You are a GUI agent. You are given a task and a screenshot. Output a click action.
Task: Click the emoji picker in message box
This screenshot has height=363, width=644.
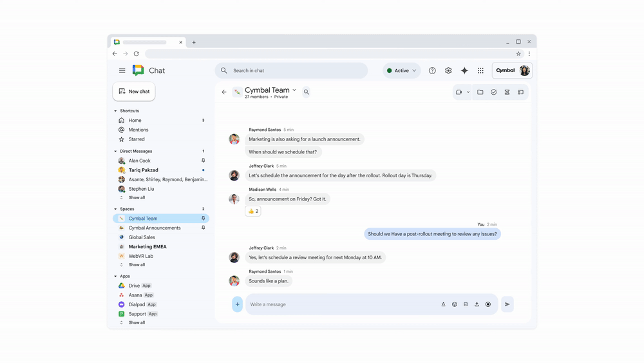455,304
